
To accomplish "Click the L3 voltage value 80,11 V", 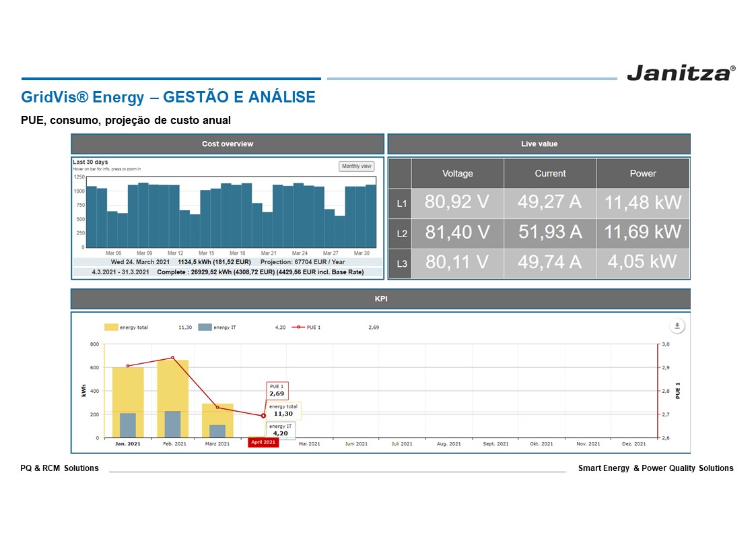I will [457, 262].
